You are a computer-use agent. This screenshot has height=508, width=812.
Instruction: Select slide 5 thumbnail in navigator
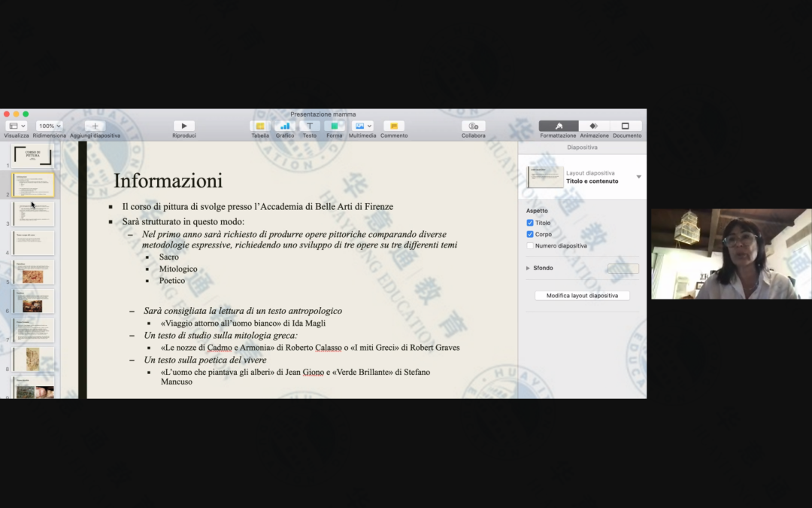[x=33, y=272]
